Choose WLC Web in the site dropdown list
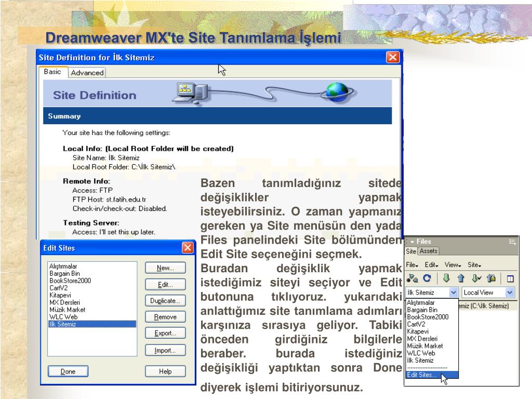Screen dimensions: 532x399 [x=432, y=353]
